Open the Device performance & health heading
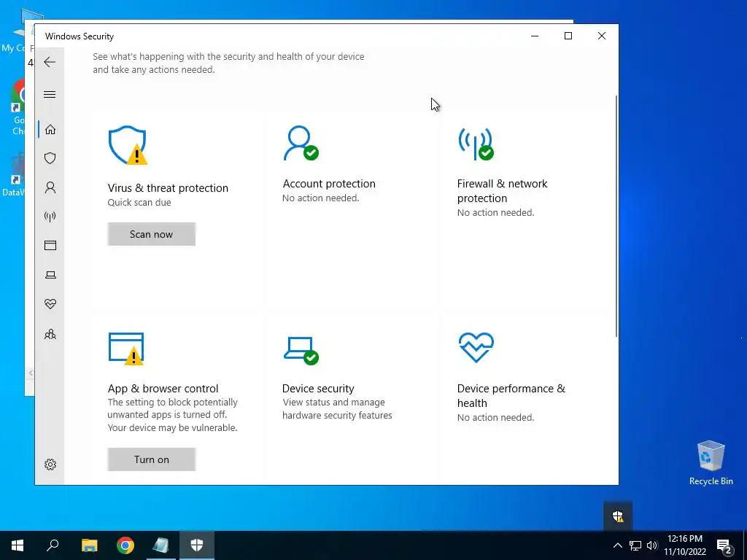Viewport: 747px width, 560px height. [x=511, y=396]
